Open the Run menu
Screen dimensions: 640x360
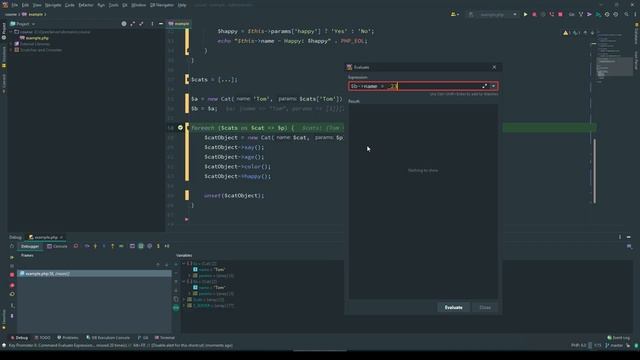pos(101,5)
